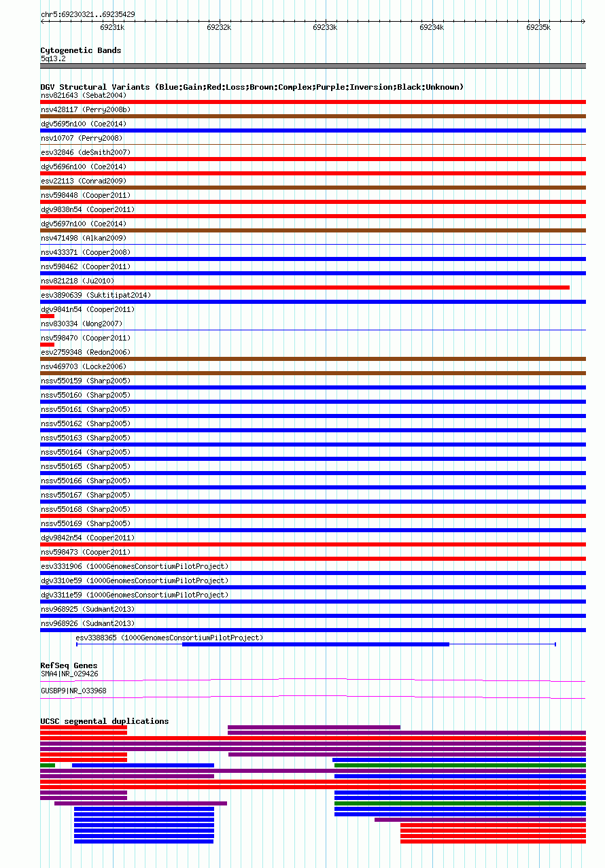
Task: Click the magenta SMA4 gene line
Action: tap(313, 680)
